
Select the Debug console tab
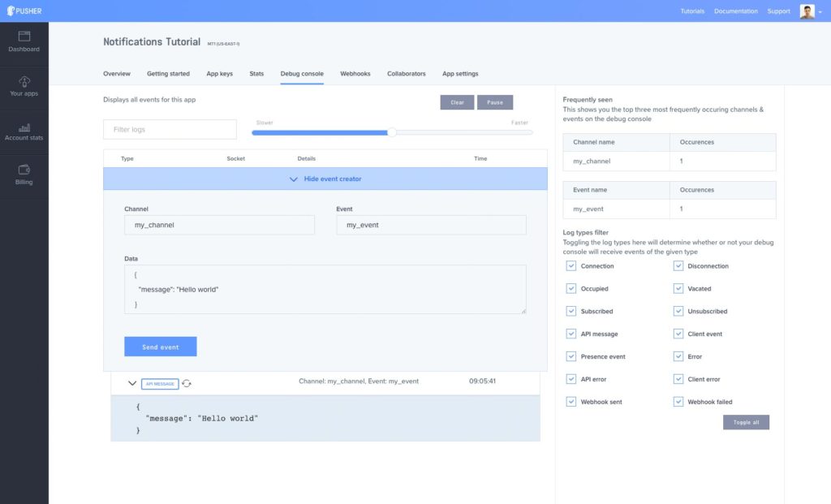(x=302, y=74)
